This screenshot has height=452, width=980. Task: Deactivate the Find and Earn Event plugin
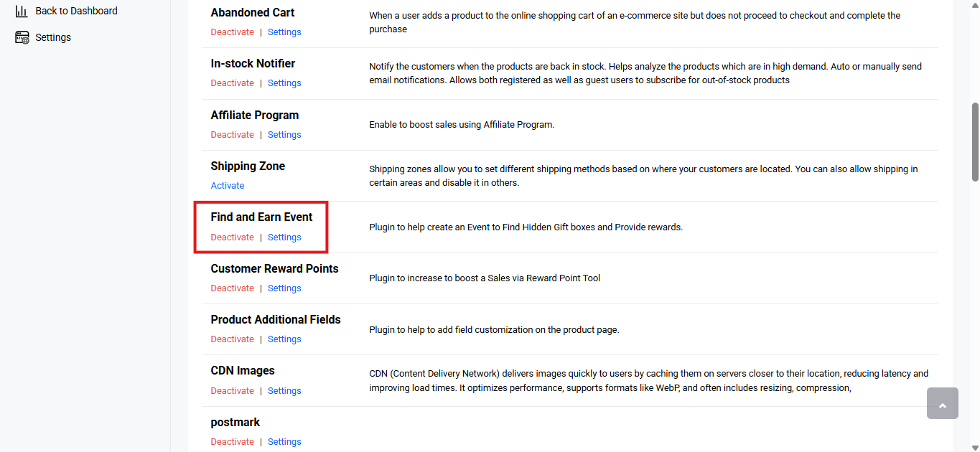[x=232, y=237]
